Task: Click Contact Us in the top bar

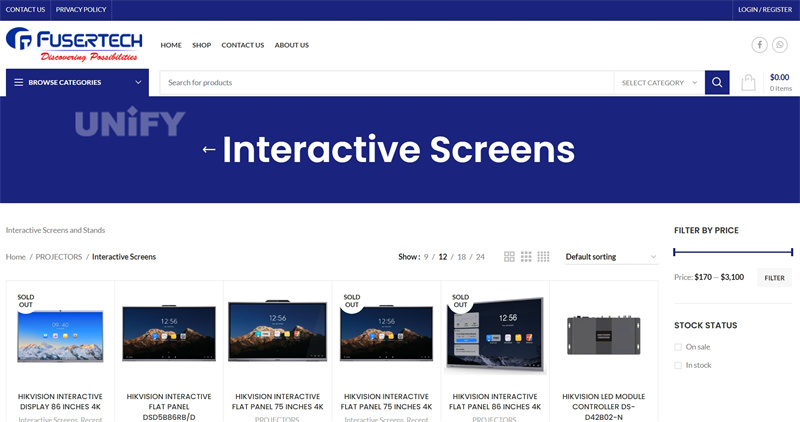Action: (25, 10)
